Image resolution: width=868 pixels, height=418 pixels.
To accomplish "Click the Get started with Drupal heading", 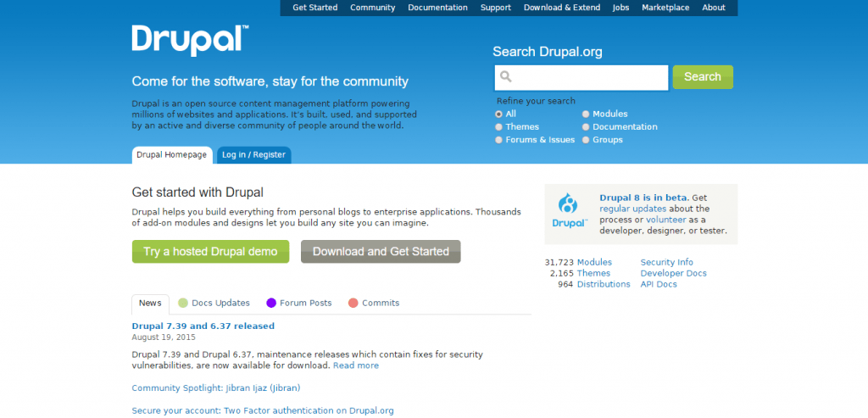I will (198, 192).
